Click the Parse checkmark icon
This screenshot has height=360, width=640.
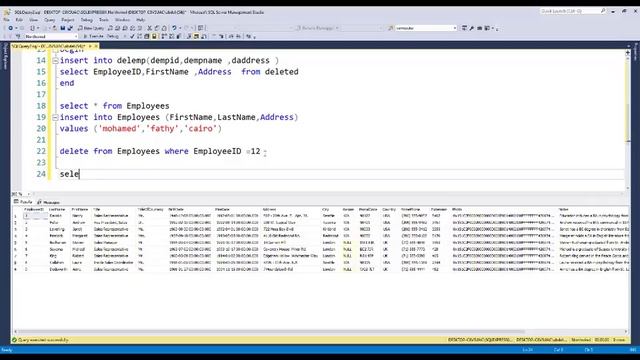tap(132, 36)
